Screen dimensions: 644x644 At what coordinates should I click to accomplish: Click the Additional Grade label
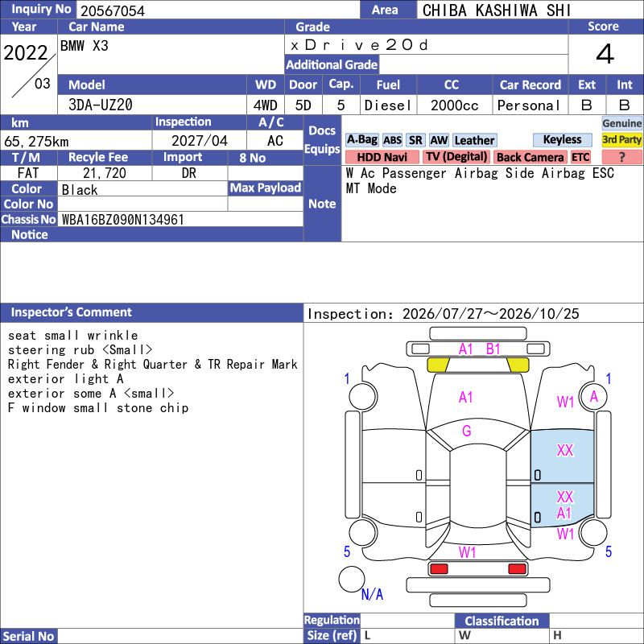point(332,64)
